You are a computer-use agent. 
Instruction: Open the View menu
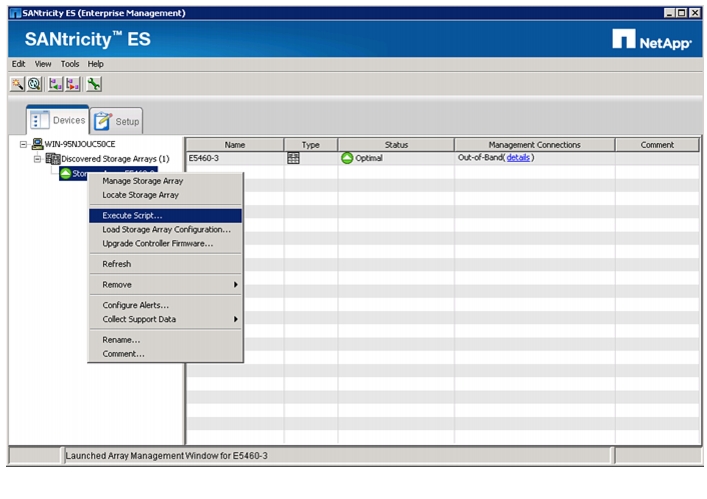pyautogui.click(x=43, y=64)
